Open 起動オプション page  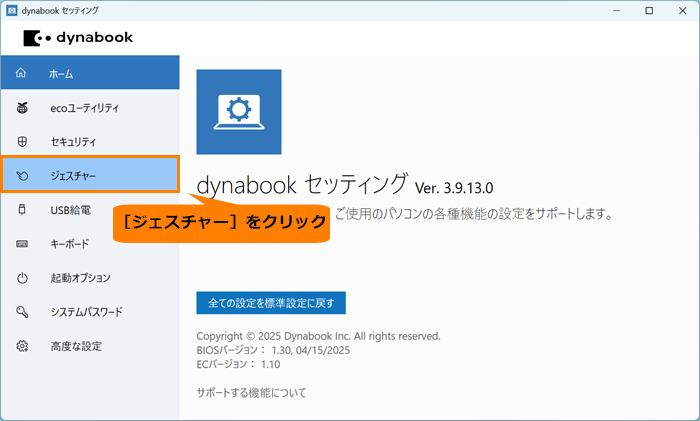coord(90,278)
